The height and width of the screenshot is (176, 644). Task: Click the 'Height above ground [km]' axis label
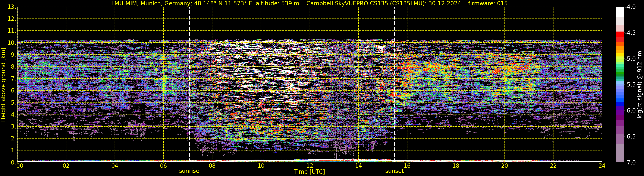tap(3, 85)
